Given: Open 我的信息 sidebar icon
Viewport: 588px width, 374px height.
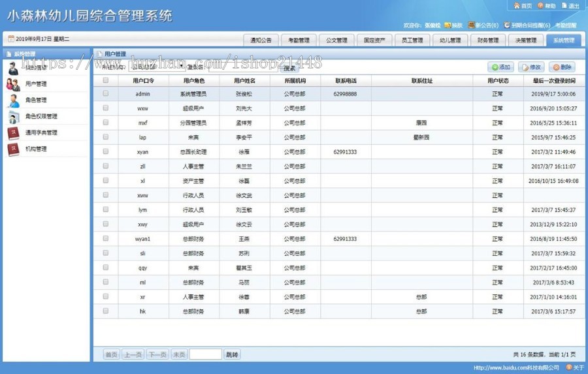Looking at the screenshot, I should tap(13, 69).
